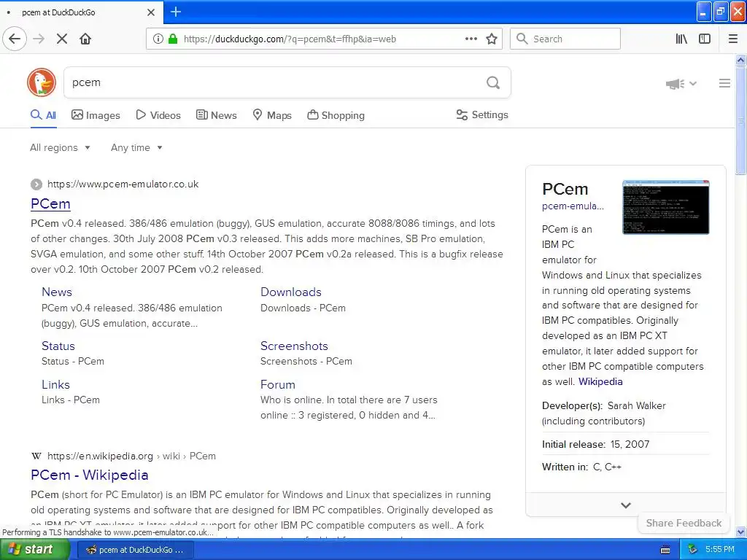Click the pcem-emulator.co.uk site favicon
Image resolution: width=747 pixels, height=560 pixels.
36,184
